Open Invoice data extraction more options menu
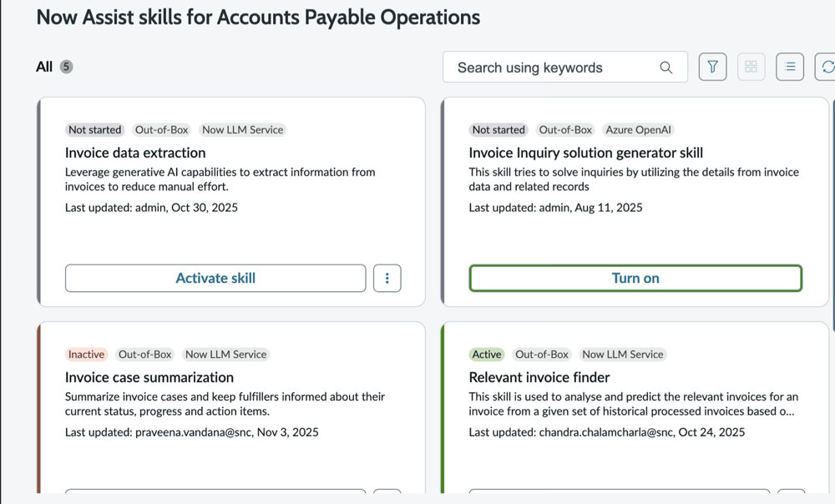This screenshot has height=504, width=835. (x=387, y=279)
